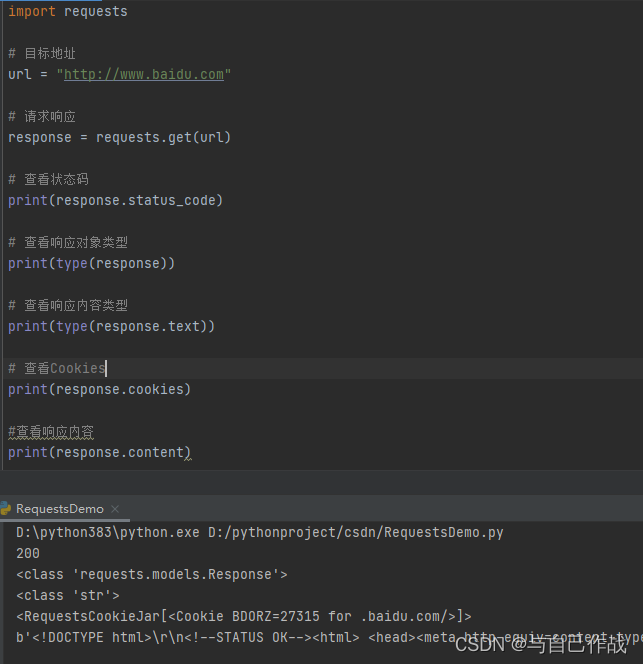This screenshot has width=643, height=664.
Task: Click the python.exe command line in console
Action: (x=260, y=532)
